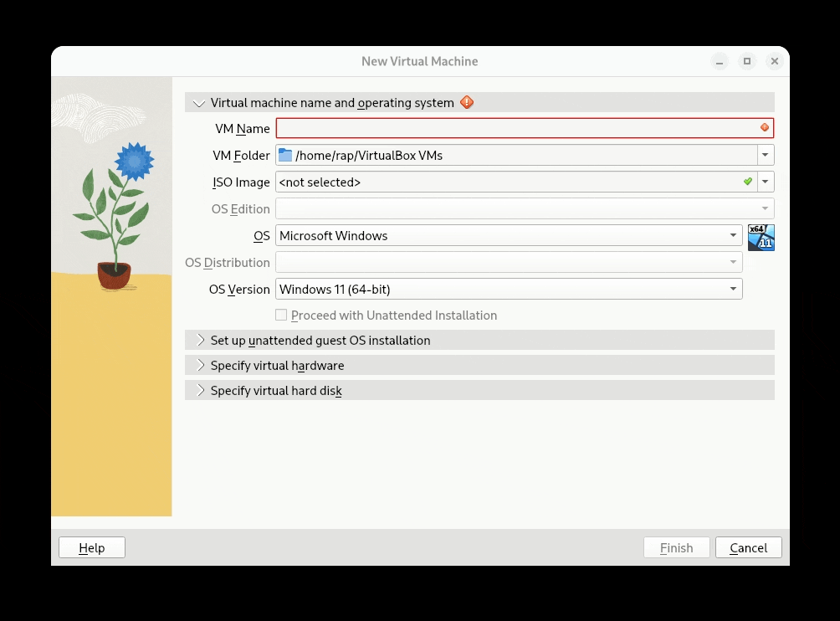Open the VM Folder dropdown arrow
Viewport: 840px width, 621px height.
(x=765, y=155)
